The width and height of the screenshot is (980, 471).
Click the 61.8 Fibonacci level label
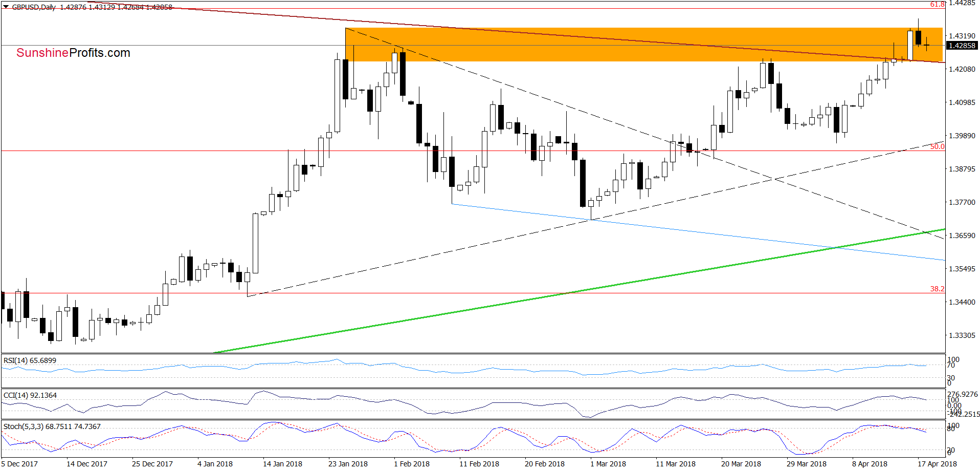pyautogui.click(x=937, y=4)
